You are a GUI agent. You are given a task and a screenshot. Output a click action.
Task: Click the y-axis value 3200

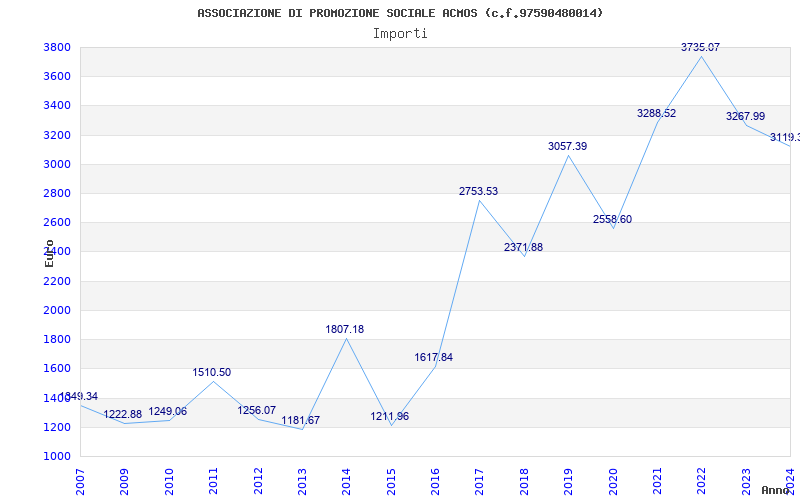[57, 136]
